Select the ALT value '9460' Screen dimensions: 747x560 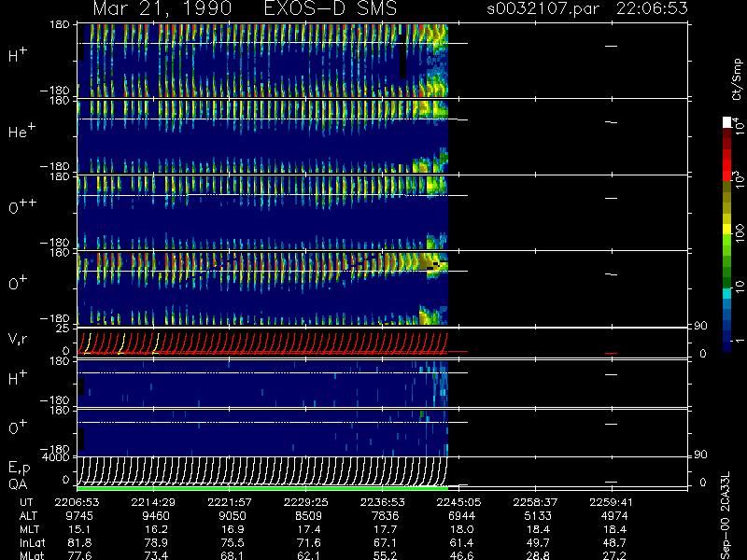pos(156,516)
